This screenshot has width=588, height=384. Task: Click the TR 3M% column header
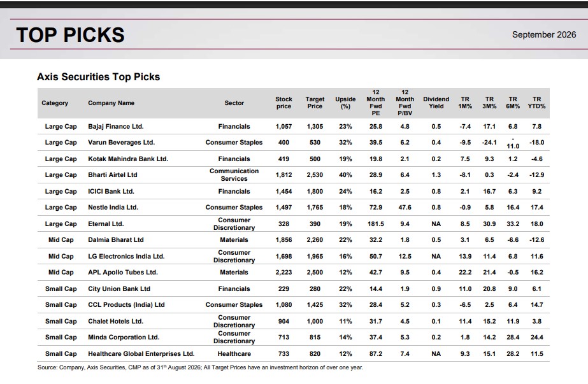point(489,103)
